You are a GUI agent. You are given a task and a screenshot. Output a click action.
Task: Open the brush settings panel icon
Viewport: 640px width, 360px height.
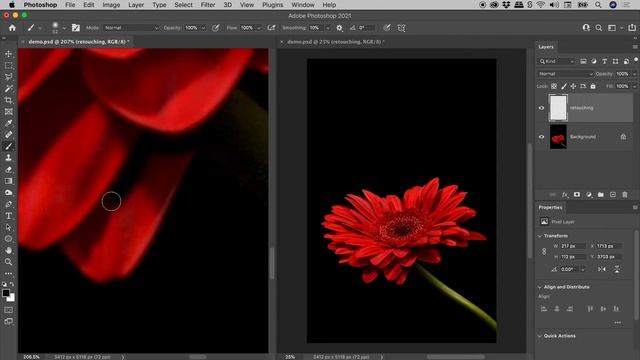click(x=76, y=28)
